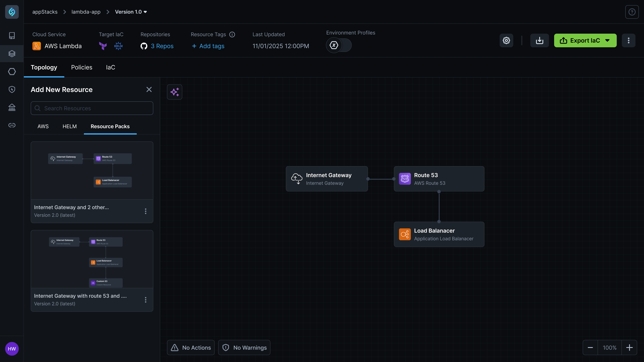Select the Resource Packs tab
This screenshot has width=644, height=362.
pos(110,126)
